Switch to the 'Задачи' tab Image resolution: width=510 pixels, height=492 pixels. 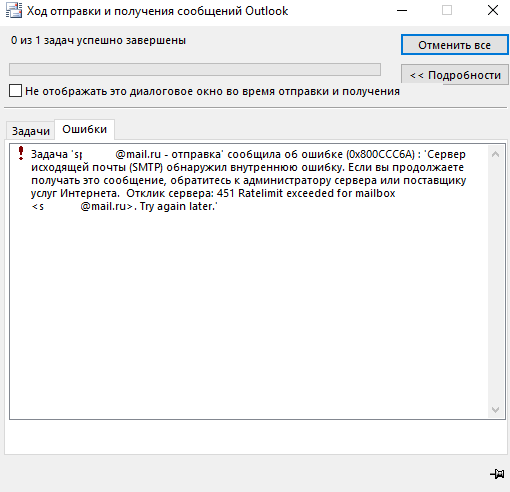(31, 131)
